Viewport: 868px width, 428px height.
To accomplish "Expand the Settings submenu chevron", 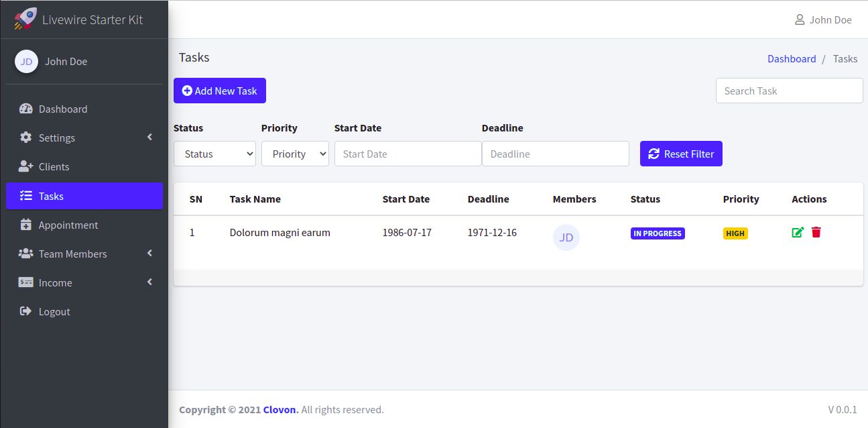I will tap(149, 138).
